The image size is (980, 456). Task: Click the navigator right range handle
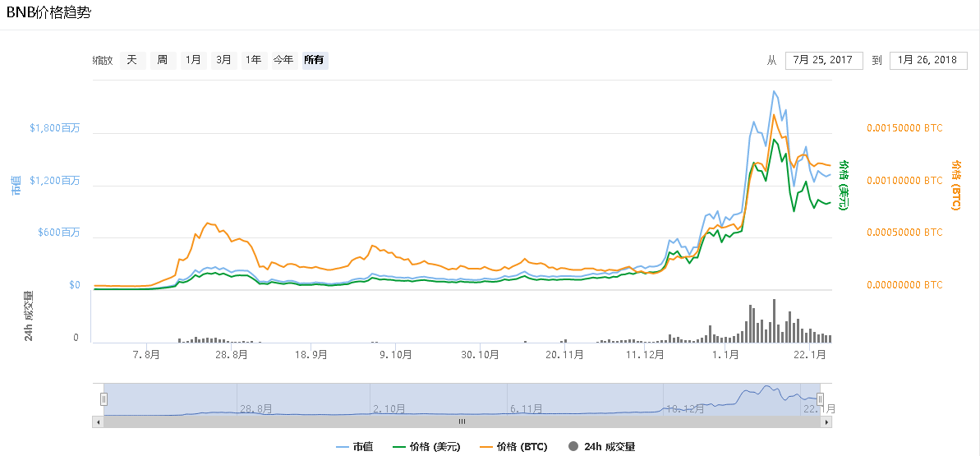pyautogui.click(x=821, y=399)
